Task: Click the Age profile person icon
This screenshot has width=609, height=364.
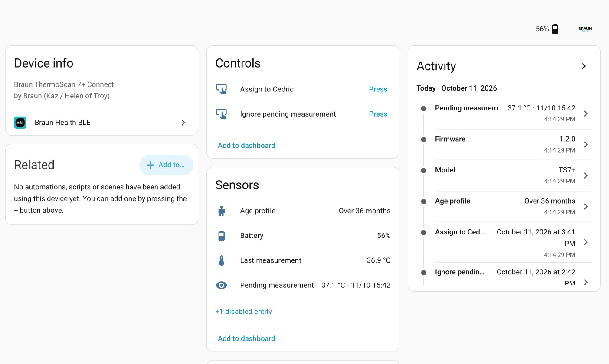Action: 222,211
